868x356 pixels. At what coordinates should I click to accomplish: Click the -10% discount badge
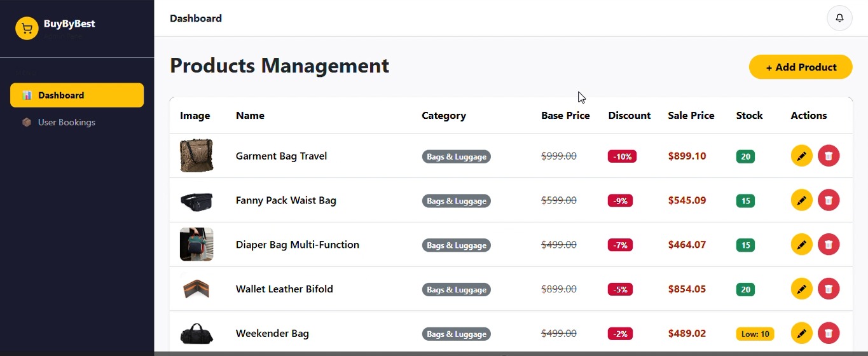[623, 156]
